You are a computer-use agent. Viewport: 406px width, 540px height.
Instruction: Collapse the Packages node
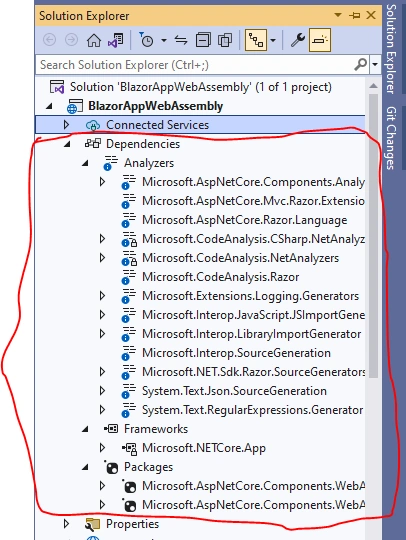(85, 468)
